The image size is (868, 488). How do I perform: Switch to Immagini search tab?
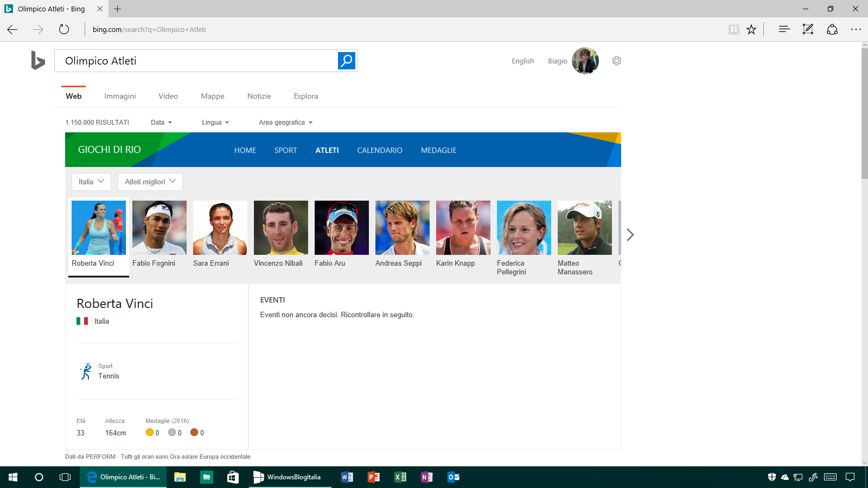(120, 96)
